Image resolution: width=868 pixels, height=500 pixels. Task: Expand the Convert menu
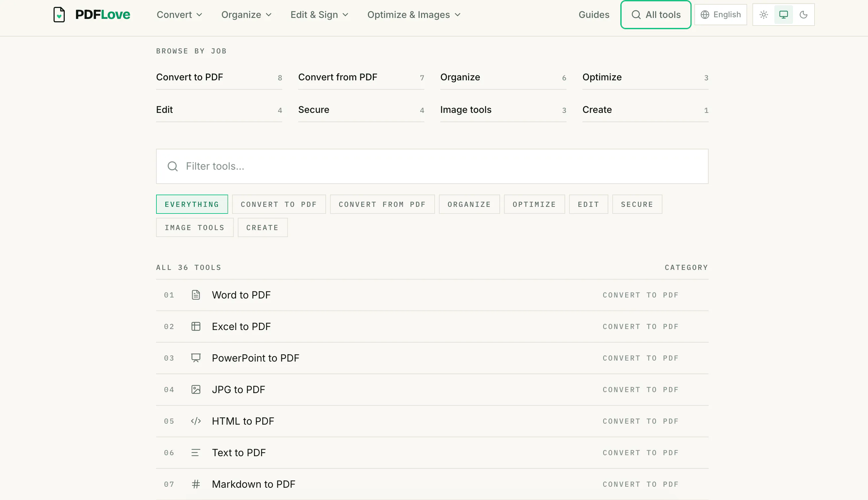179,15
